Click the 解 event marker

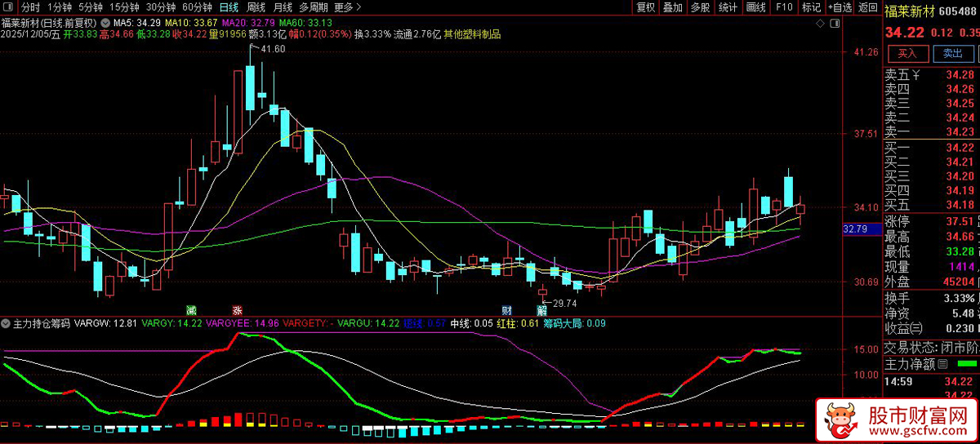(x=541, y=310)
